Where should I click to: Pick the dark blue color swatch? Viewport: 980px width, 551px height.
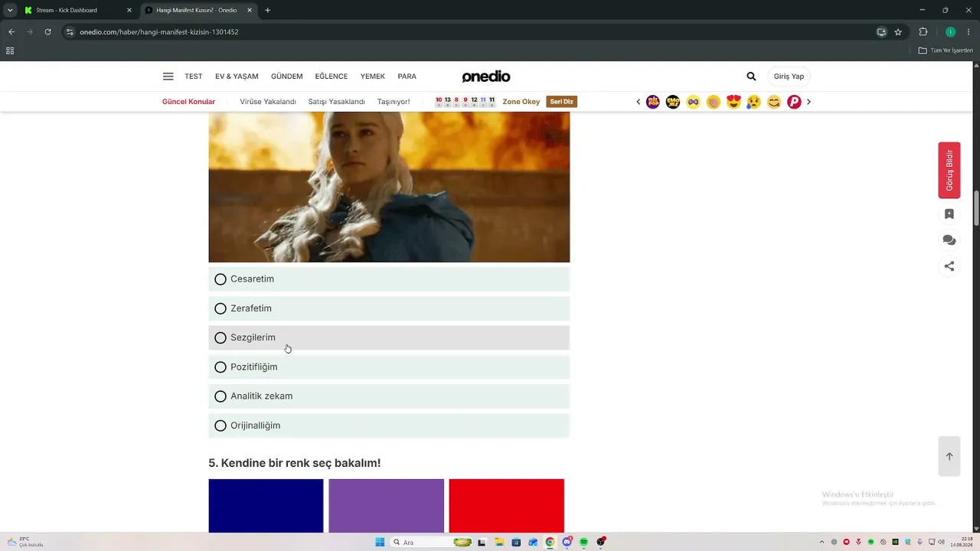(266, 506)
